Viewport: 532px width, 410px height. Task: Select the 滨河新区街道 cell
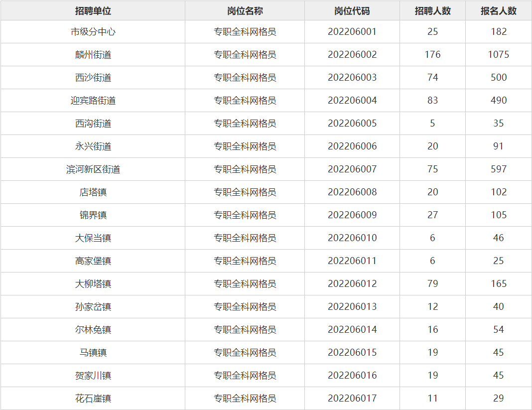(x=93, y=169)
